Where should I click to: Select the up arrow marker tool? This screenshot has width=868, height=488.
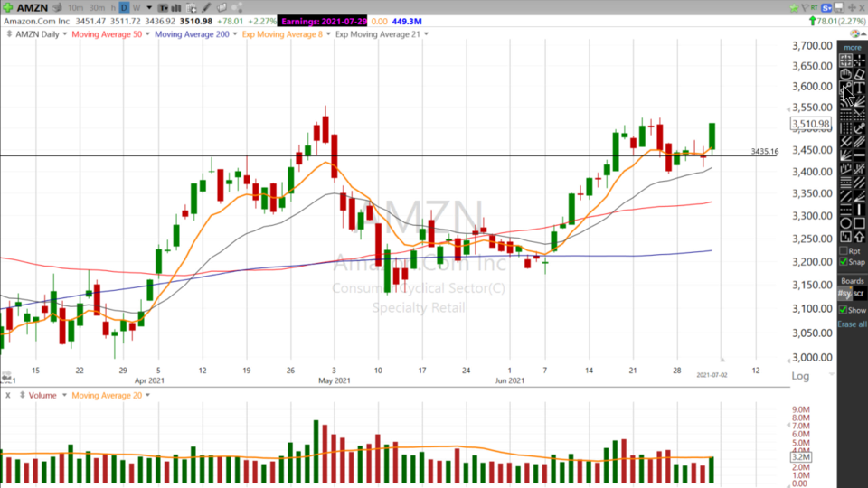(x=860, y=237)
